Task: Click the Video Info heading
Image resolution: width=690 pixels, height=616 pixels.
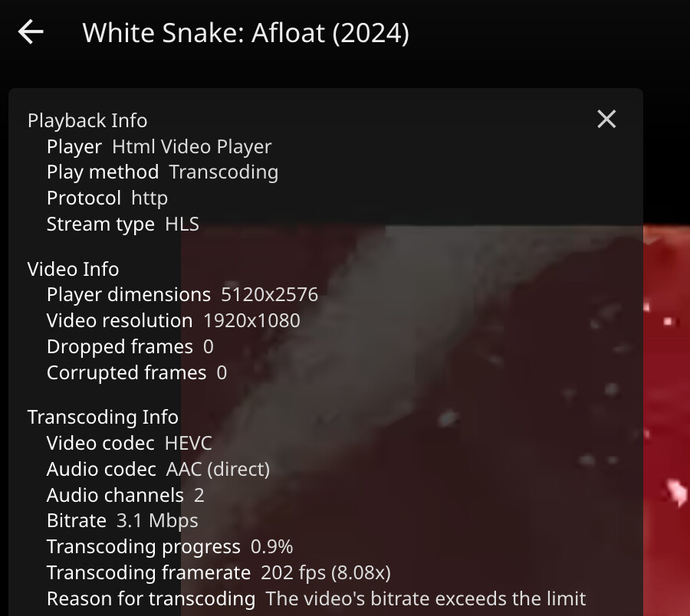Action: point(73,269)
